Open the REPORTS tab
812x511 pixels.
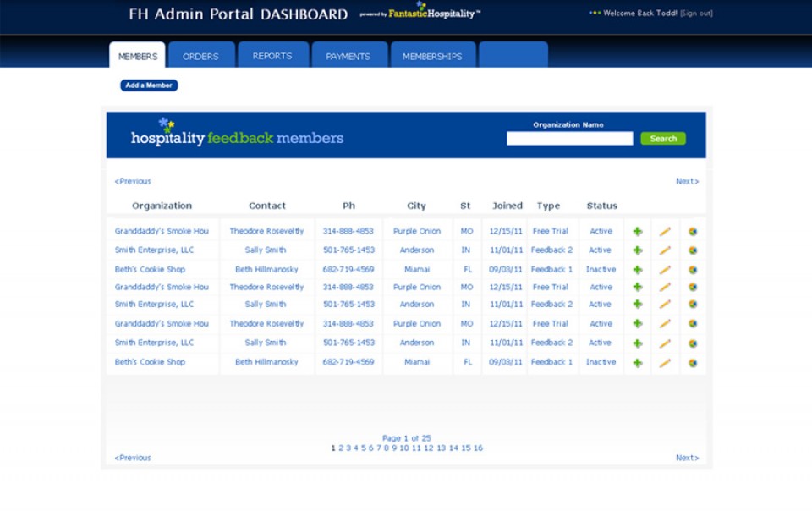point(272,56)
